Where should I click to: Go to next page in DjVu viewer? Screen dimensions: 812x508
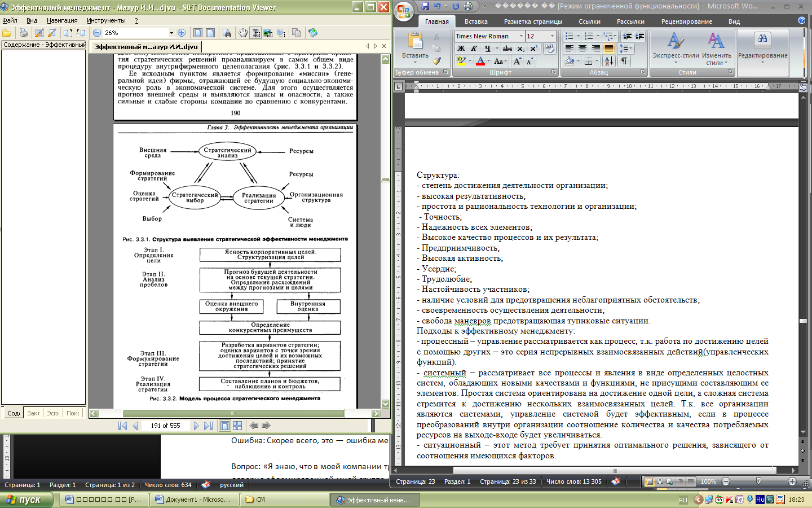tap(196, 426)
